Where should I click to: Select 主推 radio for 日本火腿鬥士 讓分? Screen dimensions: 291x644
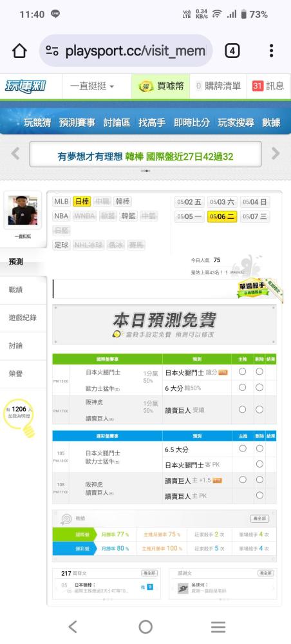click(x=242, y=372)
